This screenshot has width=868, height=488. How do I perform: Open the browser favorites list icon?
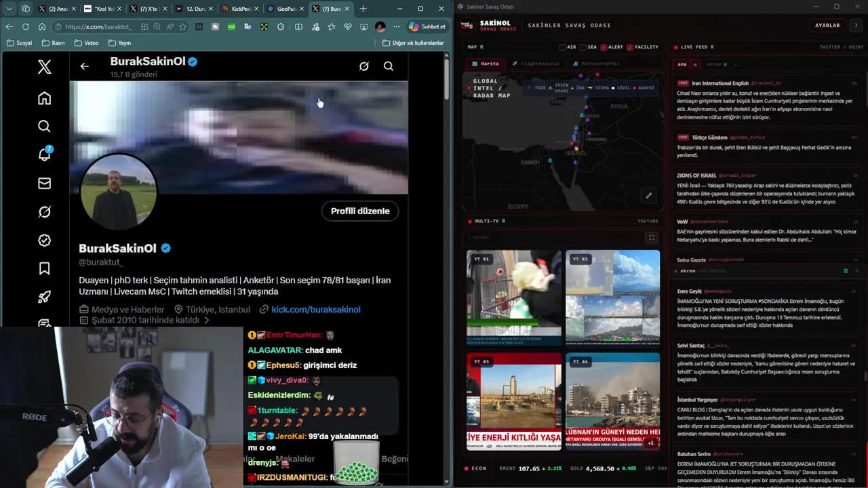coord(331,26)
